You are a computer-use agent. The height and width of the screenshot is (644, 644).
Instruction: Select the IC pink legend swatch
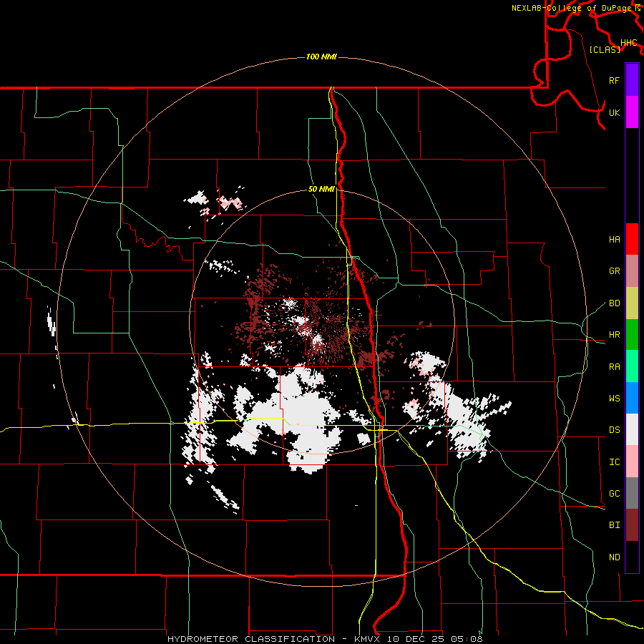point(632,462)
